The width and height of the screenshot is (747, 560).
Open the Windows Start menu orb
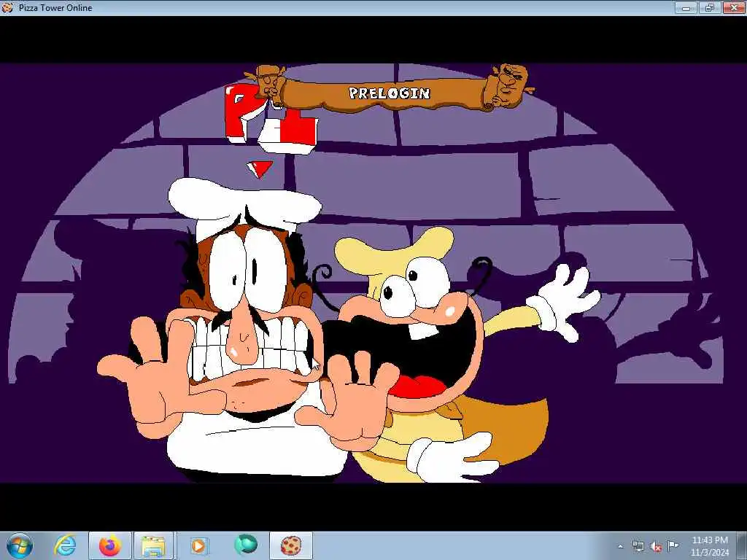pyautogui.click(x=19, y=545)
